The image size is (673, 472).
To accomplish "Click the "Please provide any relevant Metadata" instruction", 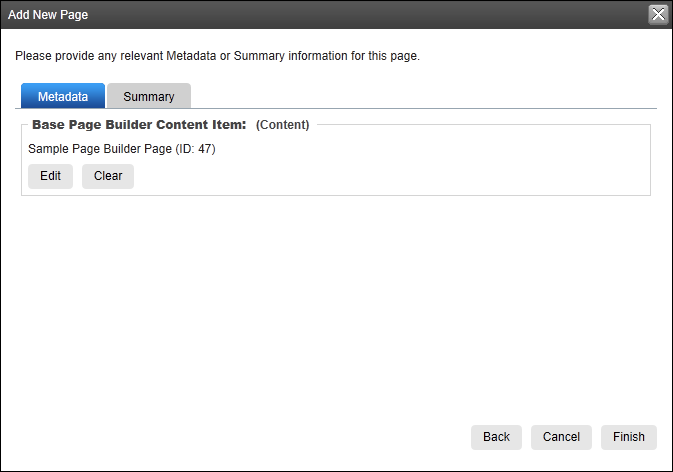I will pos(217,56).
